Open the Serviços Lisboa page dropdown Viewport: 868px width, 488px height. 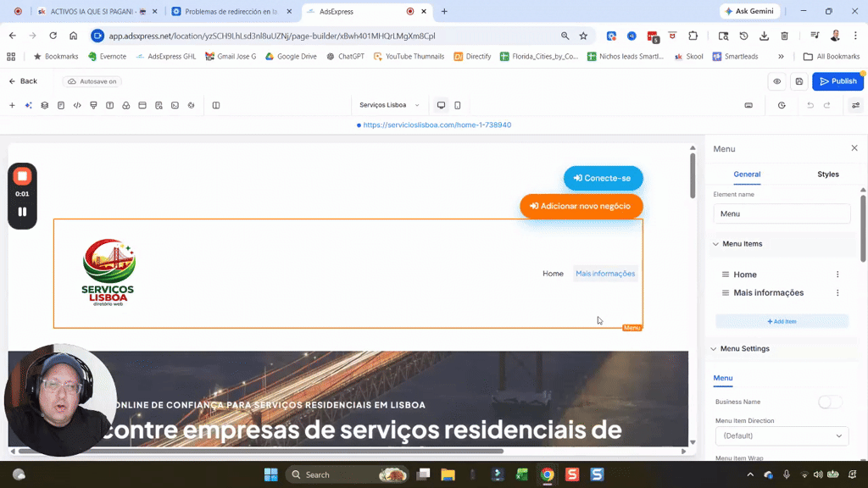tap(390, 104)
